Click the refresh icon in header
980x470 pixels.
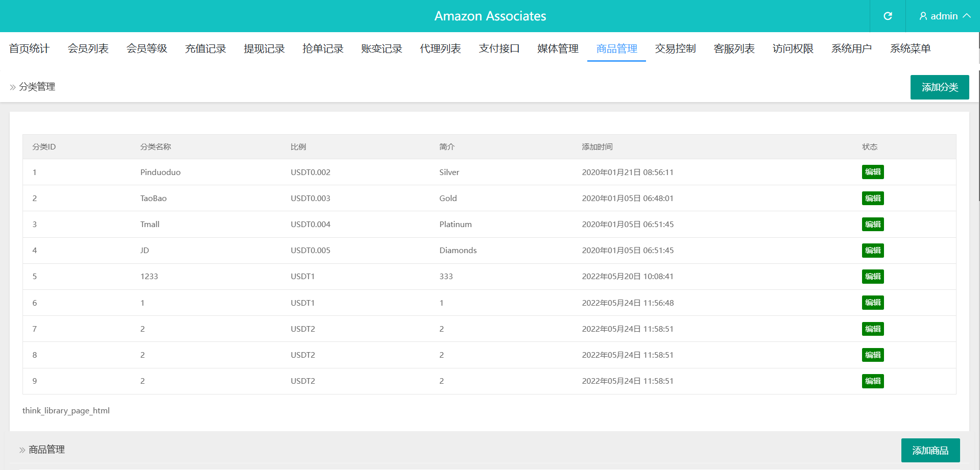pyautogui.click(x=888, y=16)
